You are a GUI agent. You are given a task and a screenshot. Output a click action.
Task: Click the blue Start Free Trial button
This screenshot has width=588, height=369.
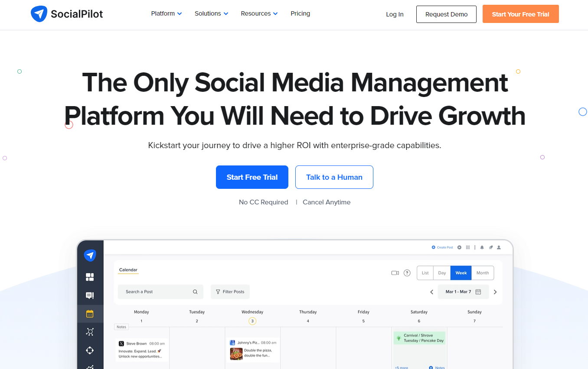tap(252, 177)
